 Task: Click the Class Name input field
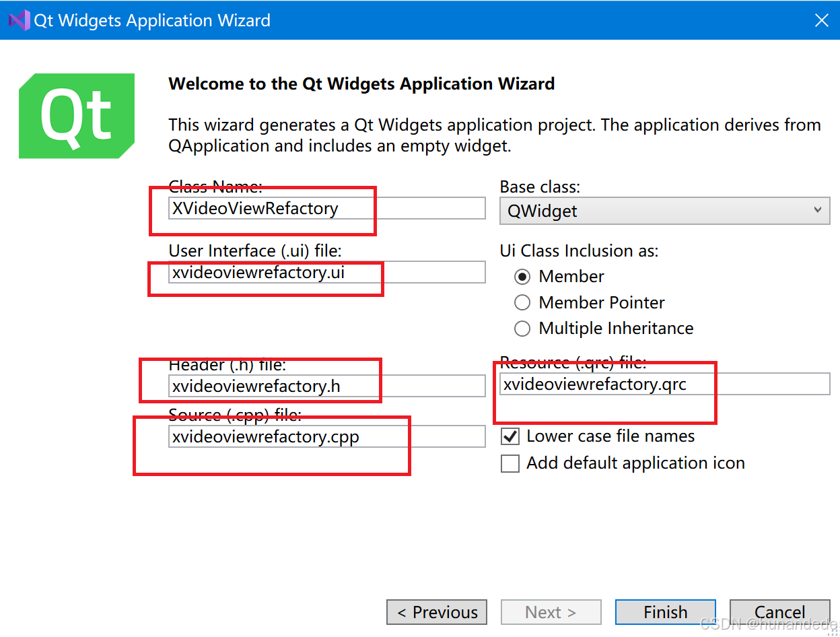(326, 208)
